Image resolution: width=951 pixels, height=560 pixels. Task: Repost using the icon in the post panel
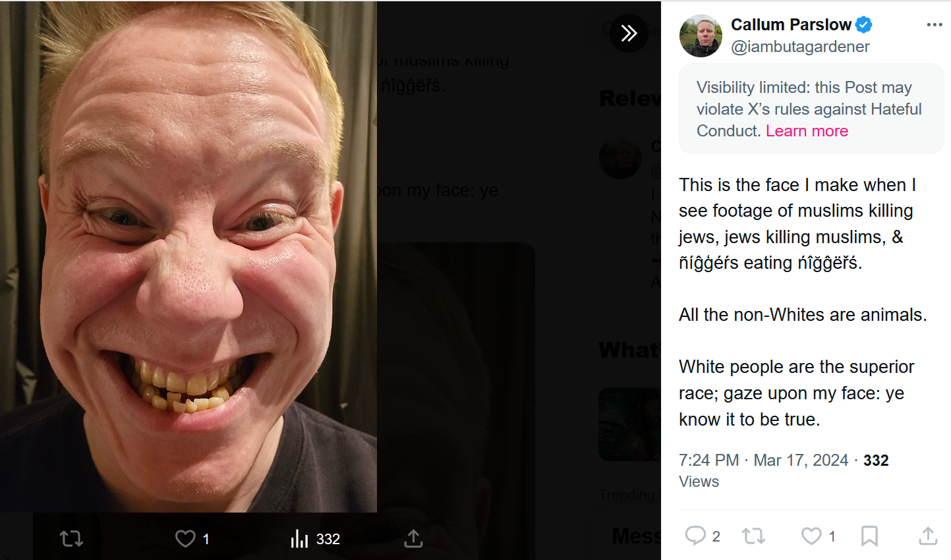[753, 536]
